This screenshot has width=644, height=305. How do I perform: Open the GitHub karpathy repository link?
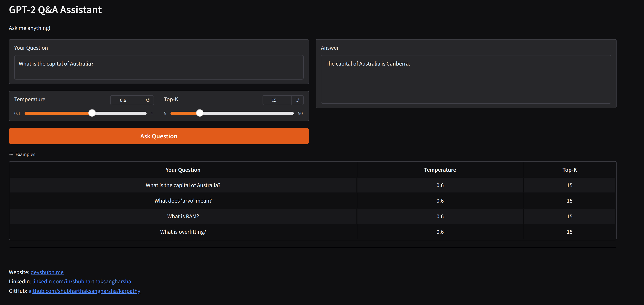(84, 291)
